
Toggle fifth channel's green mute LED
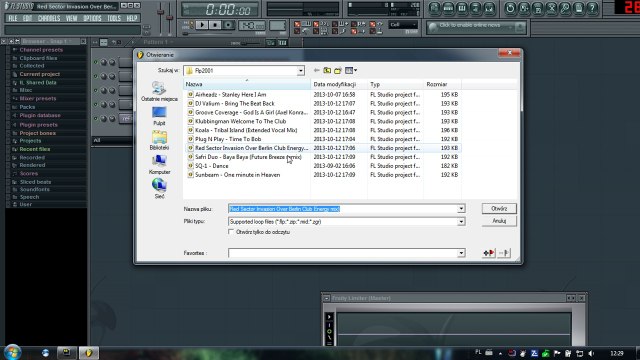point(96,118)
